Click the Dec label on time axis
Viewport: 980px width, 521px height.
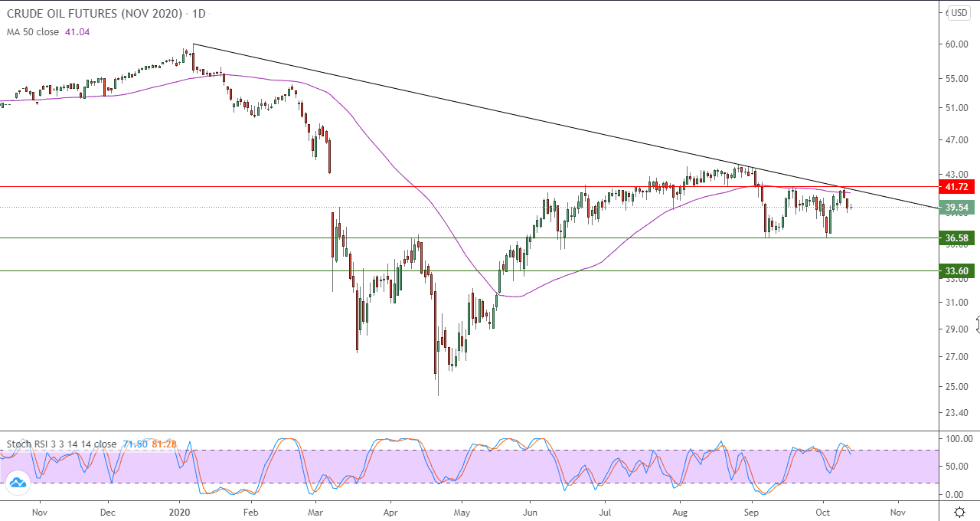click(x=108, y=511)
